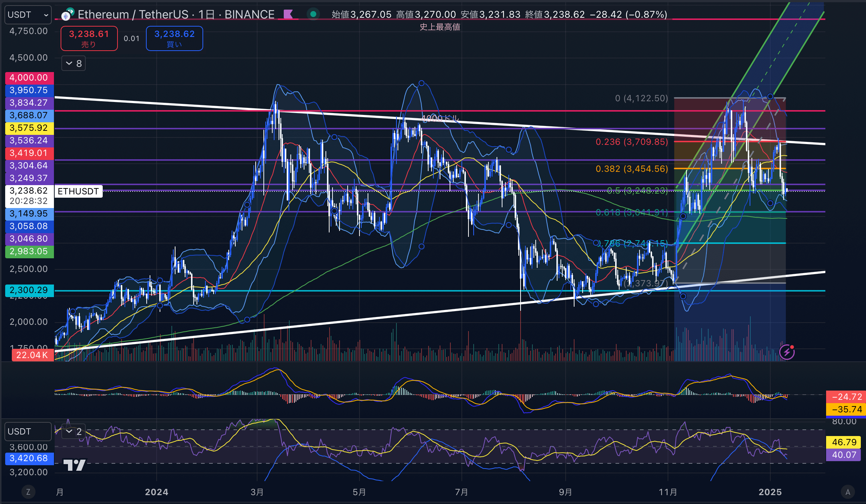Select the 3,834.27 purple price label
This screenshot has width=866, height=504.
pos(29,103)
